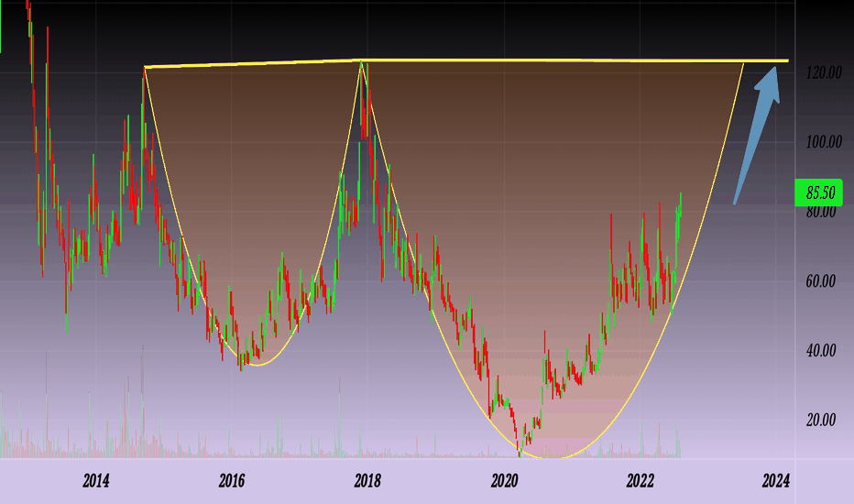
Task: Click the 2024 time axis label
Action: click(x=776, y=481)
